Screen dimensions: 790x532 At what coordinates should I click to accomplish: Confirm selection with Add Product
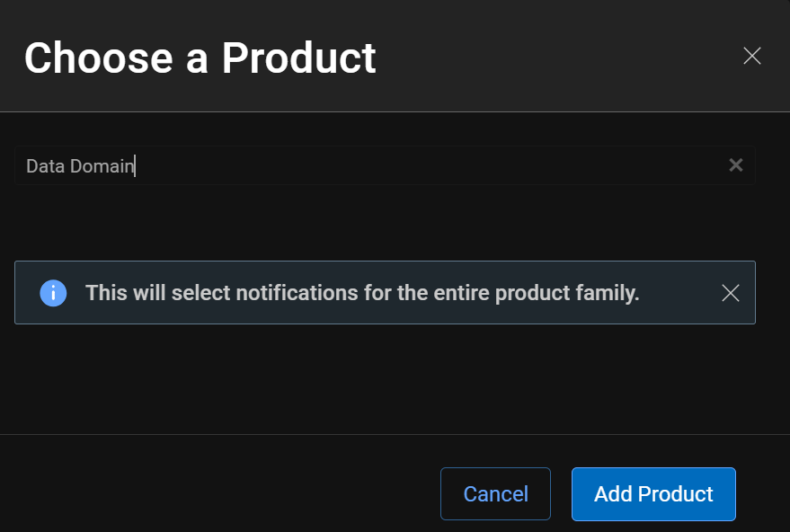653,493
